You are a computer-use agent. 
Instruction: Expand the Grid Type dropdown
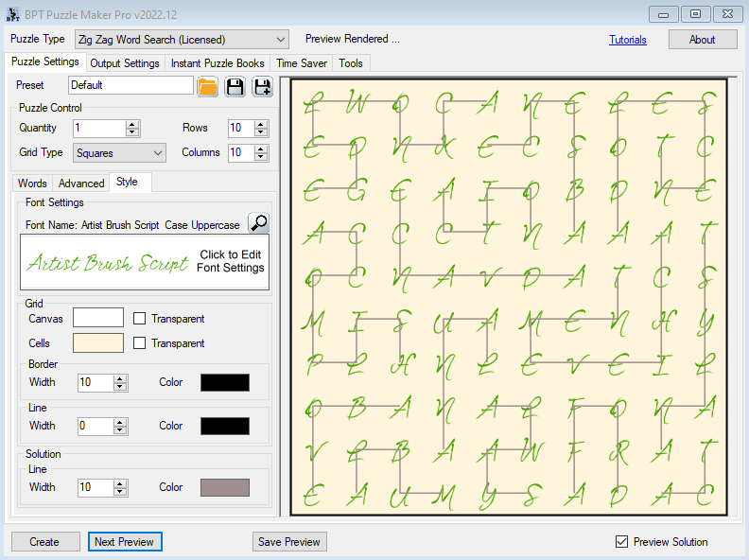[x=157, y=152]
